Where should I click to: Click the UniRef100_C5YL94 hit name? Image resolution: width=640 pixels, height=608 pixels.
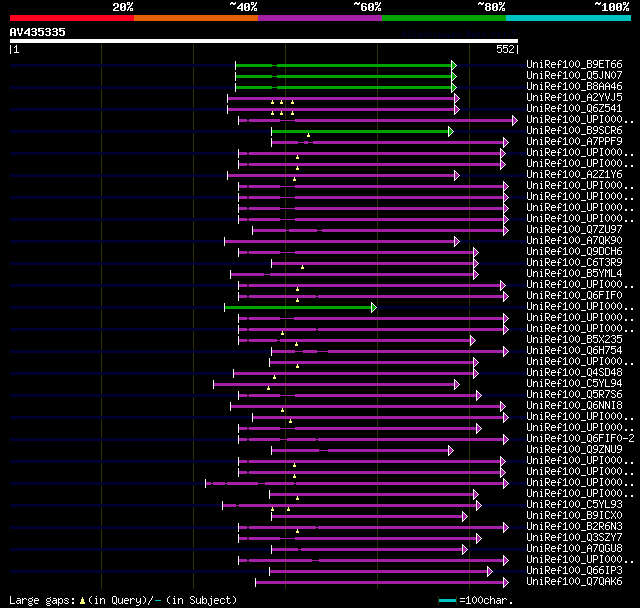pyautogui.click(x=574, y=384)
